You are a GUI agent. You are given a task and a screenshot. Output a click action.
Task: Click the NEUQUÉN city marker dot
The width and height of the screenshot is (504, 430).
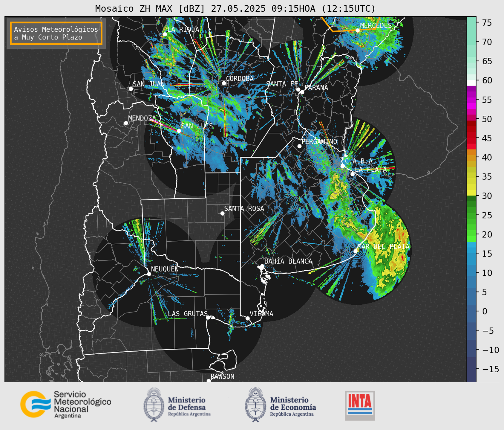click(149, 274)
